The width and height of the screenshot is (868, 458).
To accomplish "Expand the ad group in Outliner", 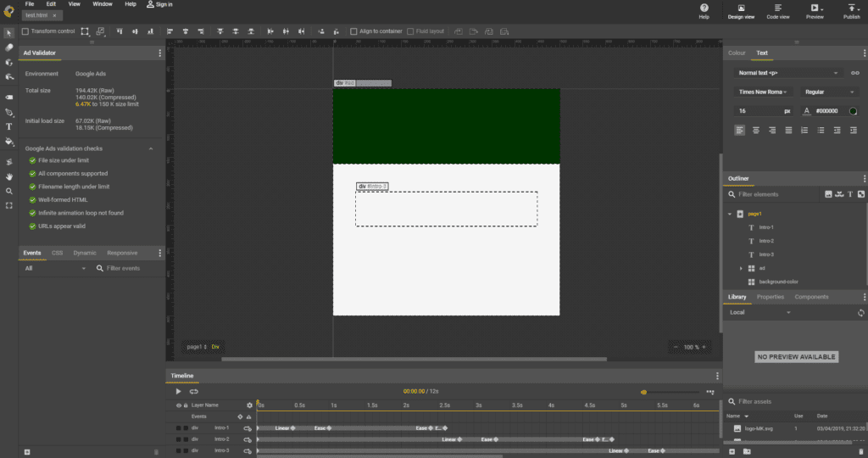I will (741, 269).
